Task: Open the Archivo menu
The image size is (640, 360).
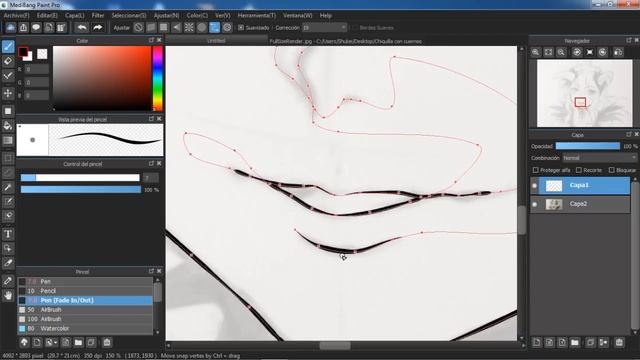Action: 16,16
